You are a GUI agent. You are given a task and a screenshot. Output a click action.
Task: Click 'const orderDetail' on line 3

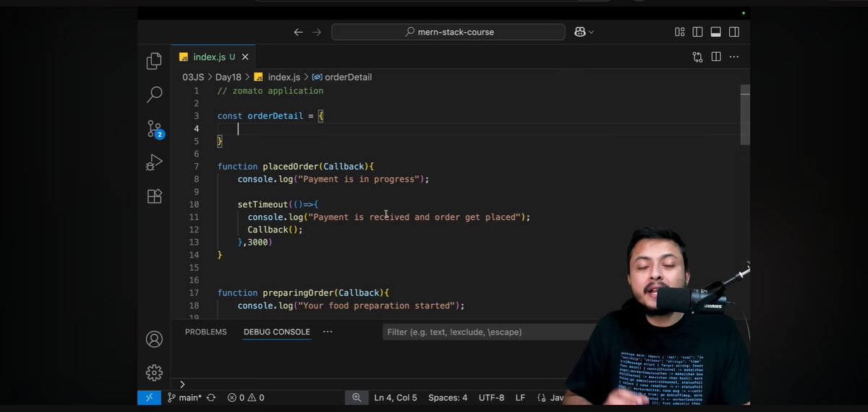260,116
